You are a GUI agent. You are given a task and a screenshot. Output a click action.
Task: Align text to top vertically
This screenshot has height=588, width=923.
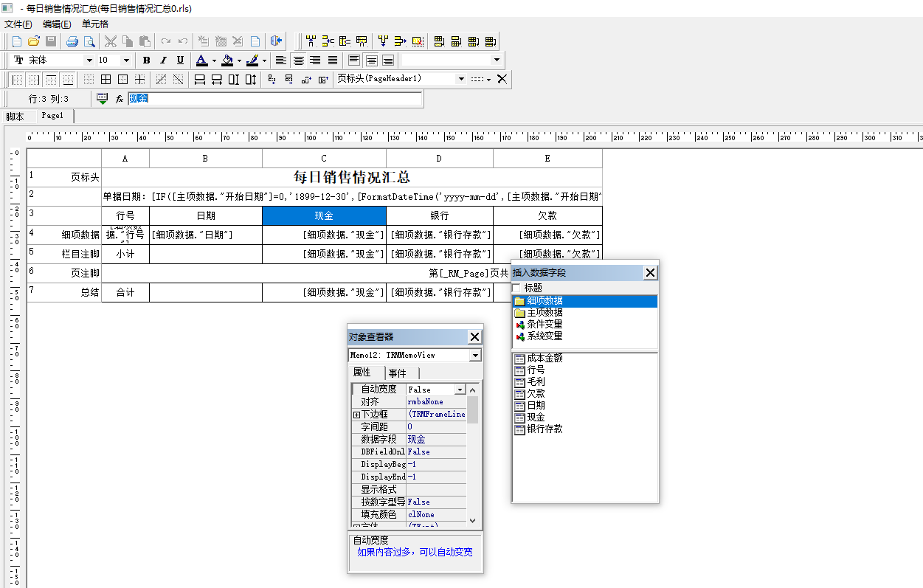[x=353, y=60]
